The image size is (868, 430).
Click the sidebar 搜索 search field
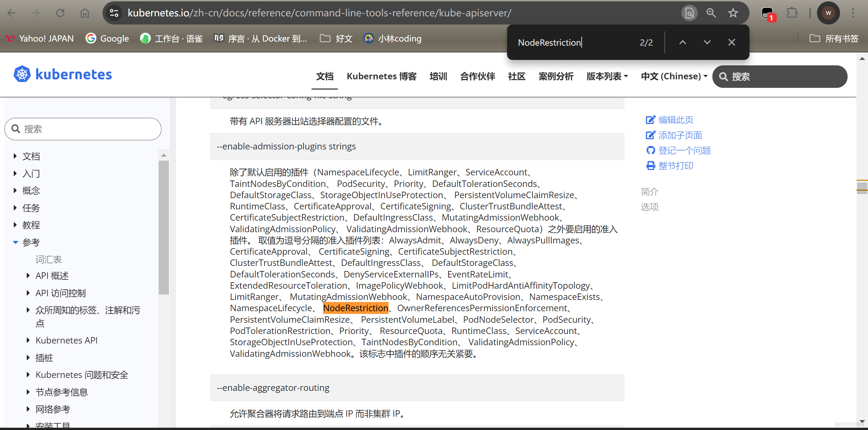(83, 129)
